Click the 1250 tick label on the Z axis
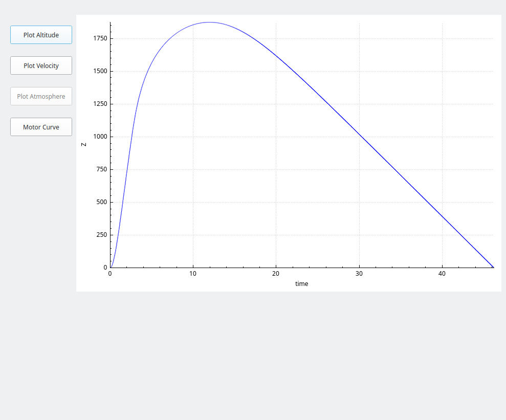Screen dimensions: 506x420 pyautogui.click(x=100, y=104)
